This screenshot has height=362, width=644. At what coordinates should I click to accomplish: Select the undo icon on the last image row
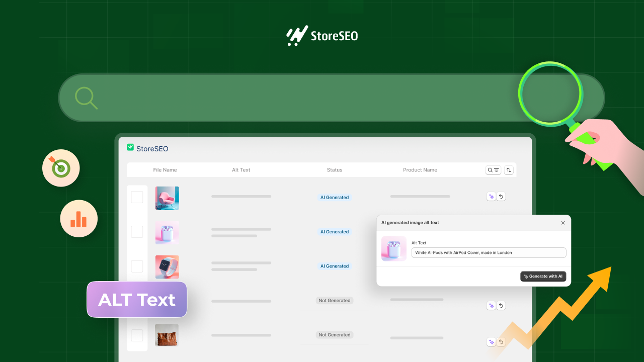[x=501, y=341]
